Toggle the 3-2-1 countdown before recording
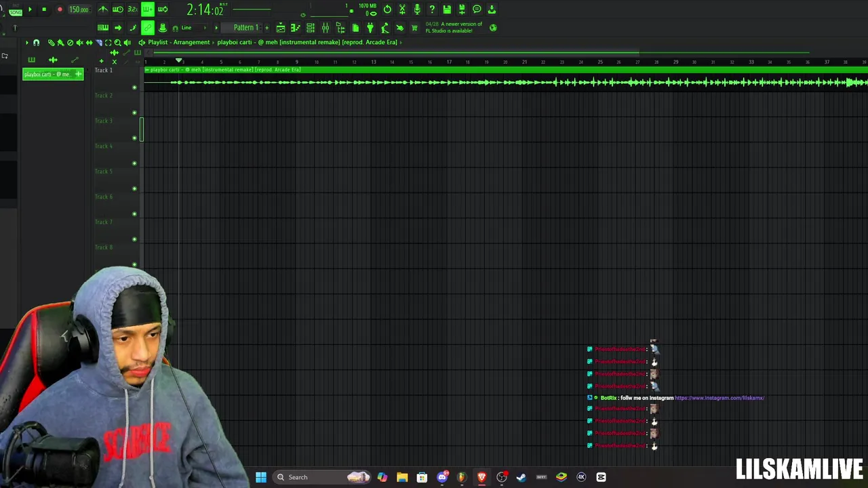The width and height of the screenshot is (868, 488). coord(132,9)
